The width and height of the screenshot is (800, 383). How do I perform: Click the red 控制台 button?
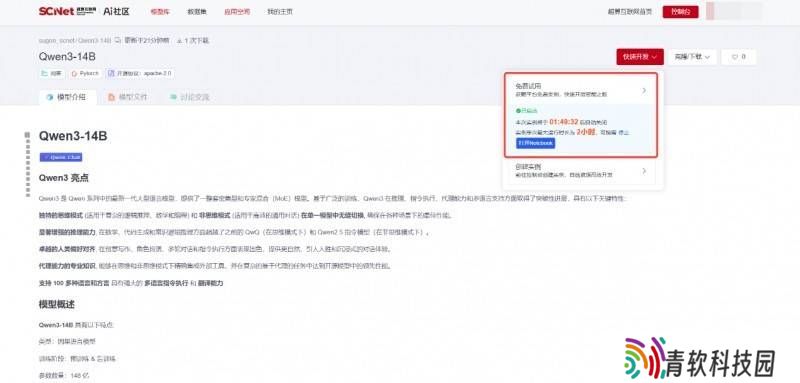click(680, 12)
